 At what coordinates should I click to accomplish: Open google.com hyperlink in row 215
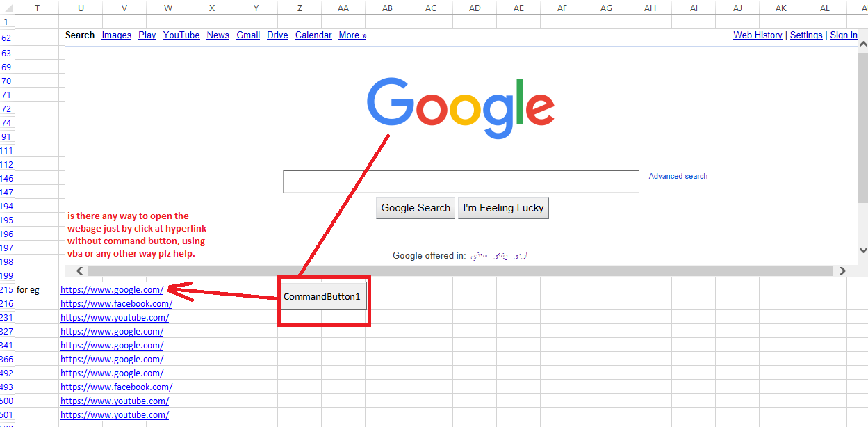tap(112, 290)
